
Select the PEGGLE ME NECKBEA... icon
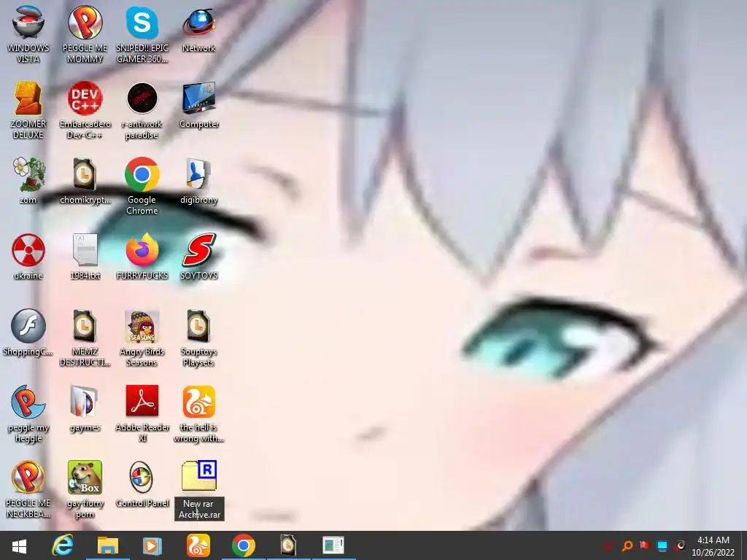[28, 489]
